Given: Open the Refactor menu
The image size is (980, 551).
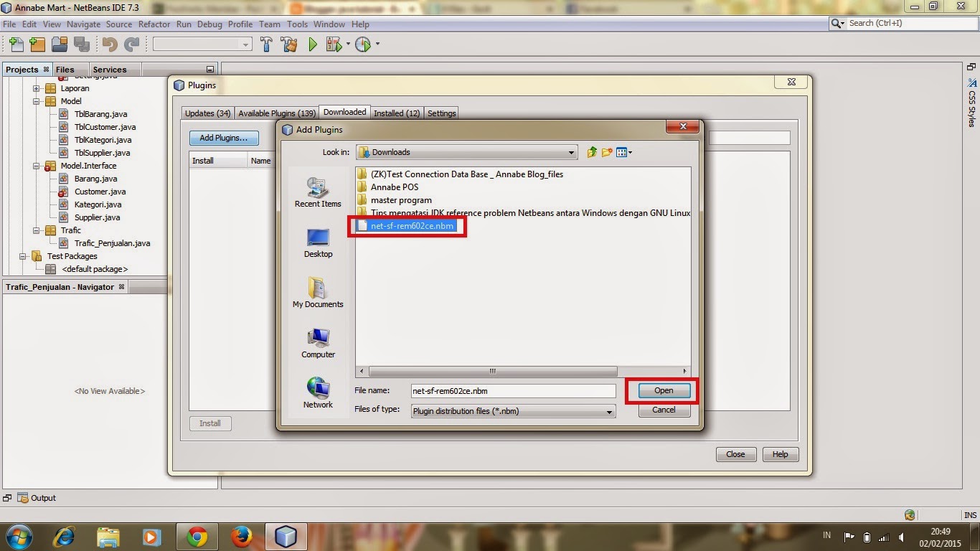Looking at the screenshot, I should pos(154,24).
